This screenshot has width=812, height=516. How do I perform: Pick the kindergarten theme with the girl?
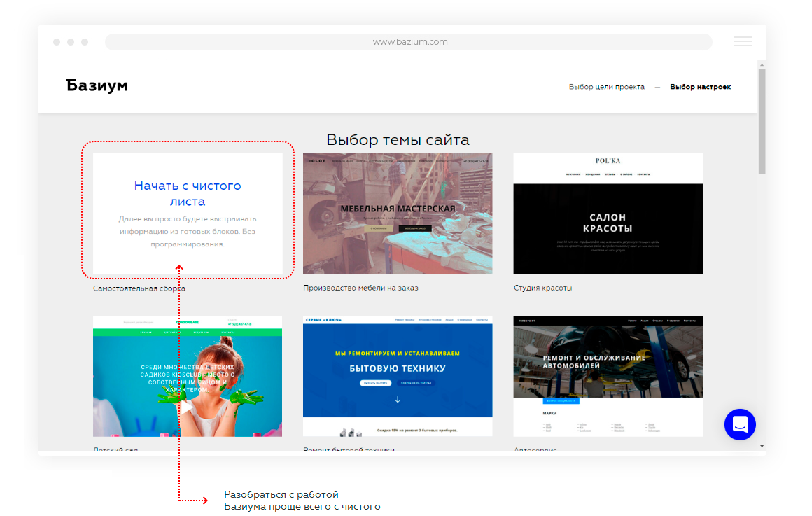188,376
